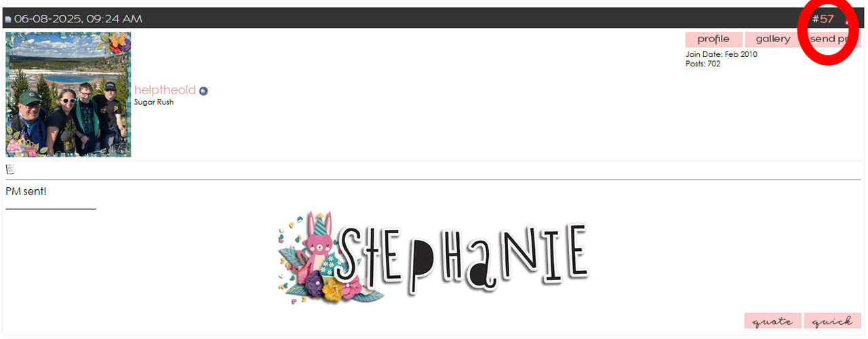Quote this post with the quote button
Viewport: 868px width, 339px height.
[772, 321]
